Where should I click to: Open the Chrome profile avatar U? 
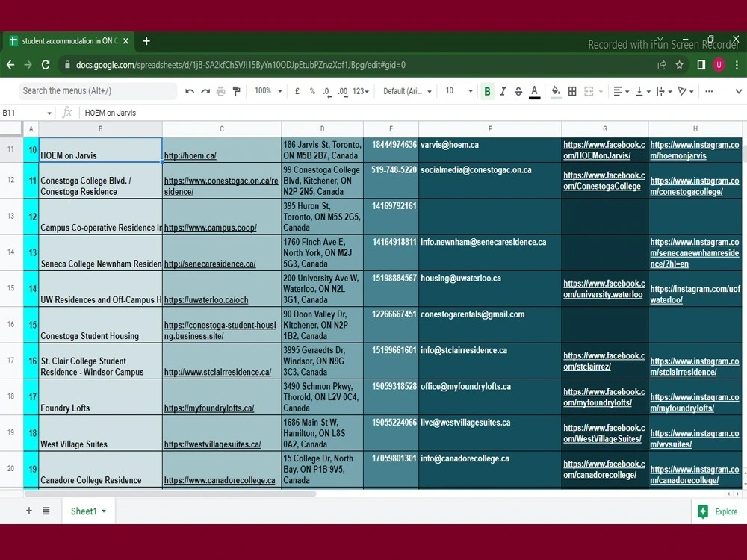[x=719, y=65]
